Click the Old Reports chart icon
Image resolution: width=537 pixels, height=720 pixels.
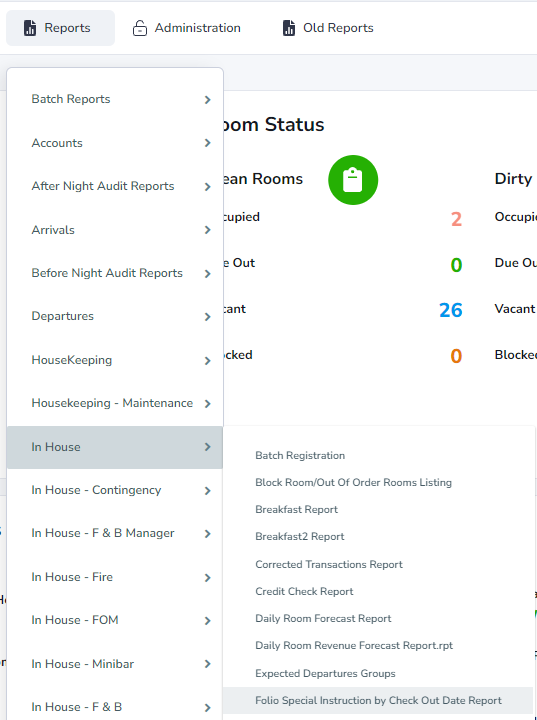(x=289, y=28)
